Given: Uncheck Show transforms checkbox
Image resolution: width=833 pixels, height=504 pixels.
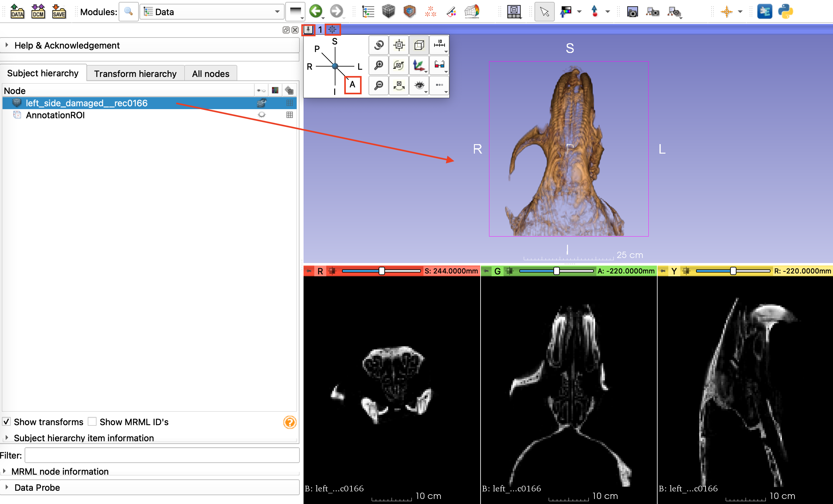Looking at the screenshot, I should [x=6, y=421].
